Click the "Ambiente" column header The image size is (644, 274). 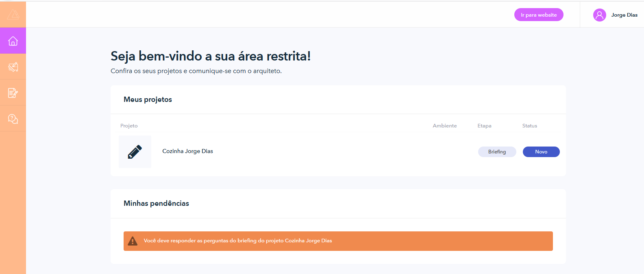pos(444,126)
